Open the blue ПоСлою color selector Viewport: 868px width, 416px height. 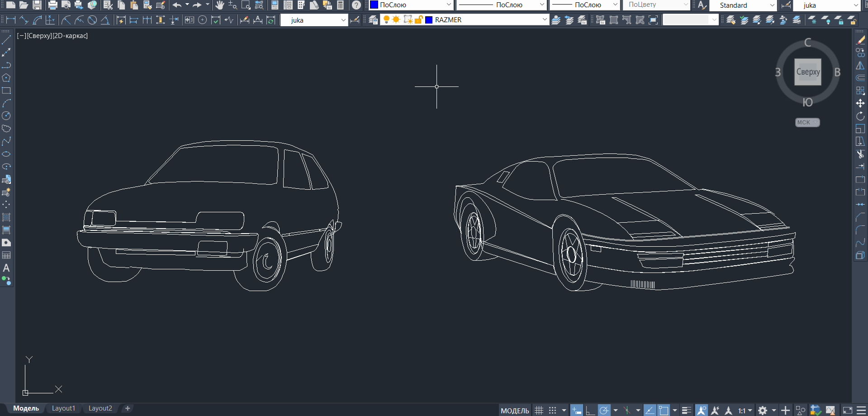point(411,5)
